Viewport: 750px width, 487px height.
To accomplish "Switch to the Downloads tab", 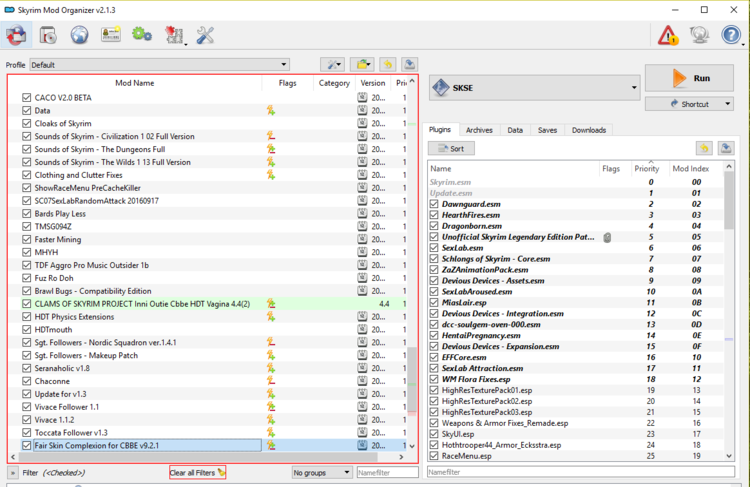I will (589, 130).
